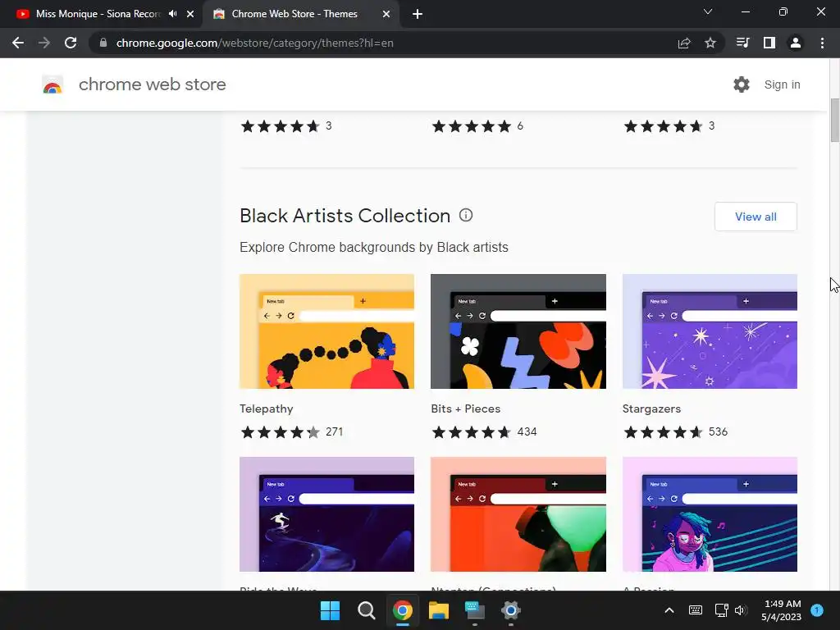This screenshot has height=630, width=840.
Task: Open volume speaker tray icon
Action: click(x=741, y=610)
